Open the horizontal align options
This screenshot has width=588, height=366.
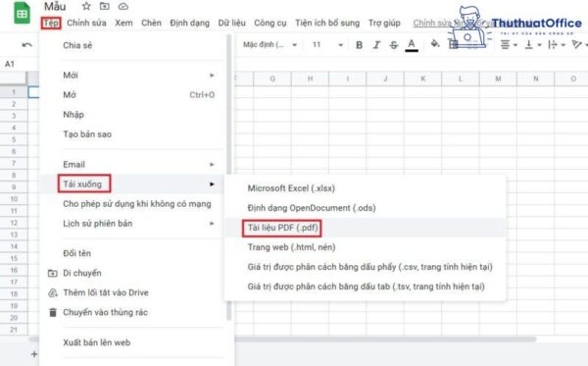(x=509, y=45)
